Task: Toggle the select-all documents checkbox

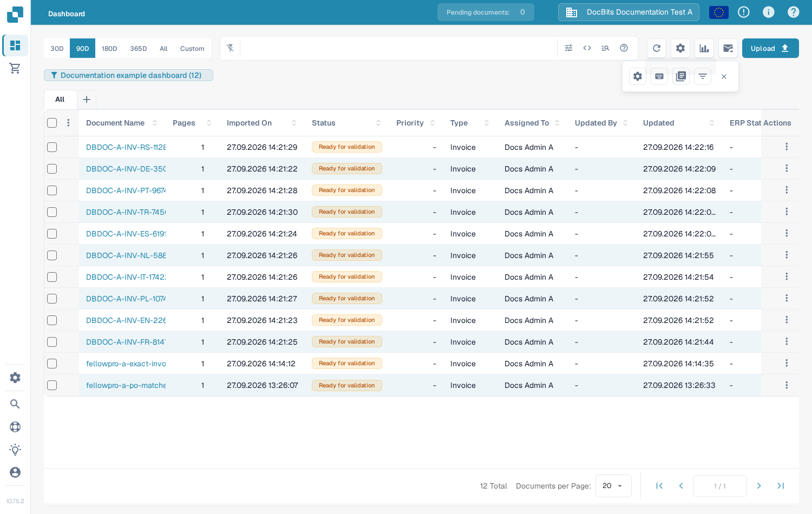Action: pos(52,123)
